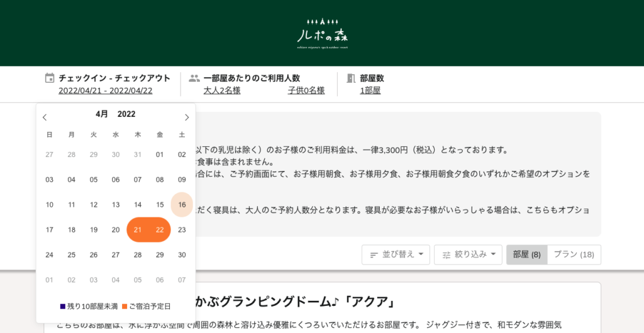Select April 23 in calendar
This screenshot has width=644, height=333.
182,230
